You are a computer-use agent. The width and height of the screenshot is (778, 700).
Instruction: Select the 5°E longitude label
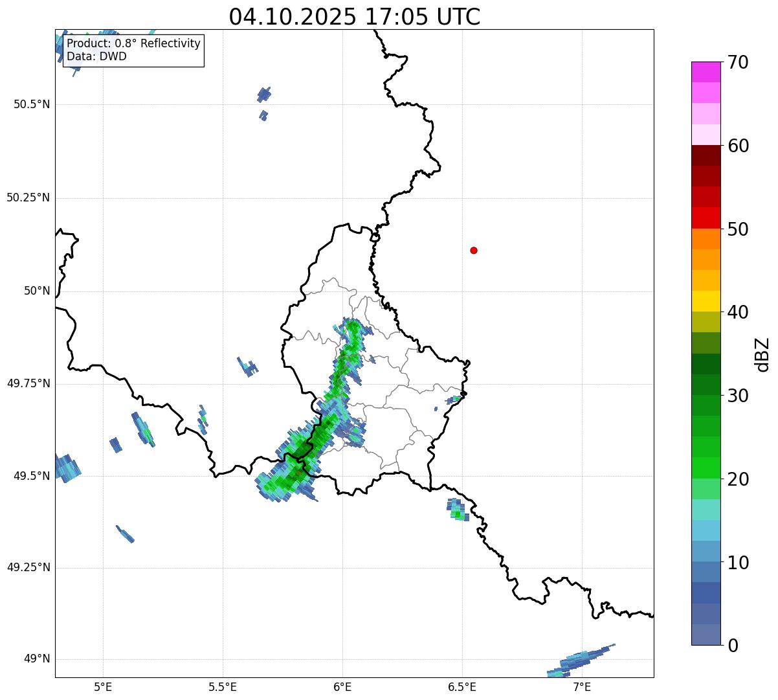(103, 686)
